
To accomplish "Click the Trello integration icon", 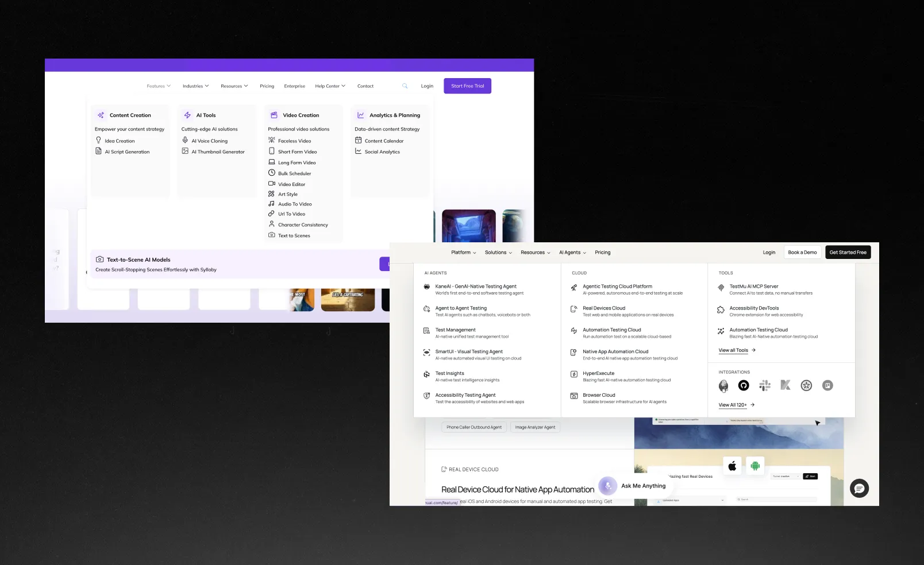I will (x=827, y=385).
